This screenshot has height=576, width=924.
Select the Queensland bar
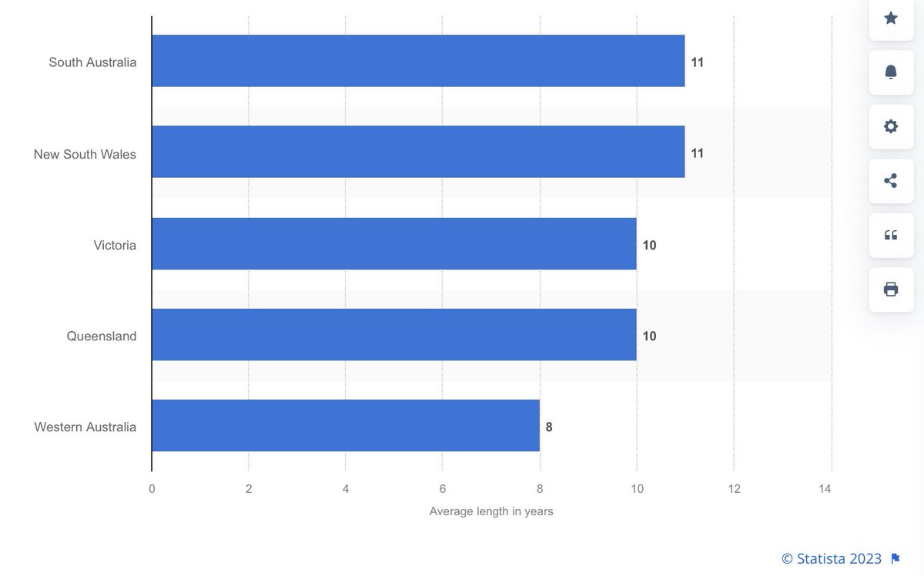pos(394,334)
